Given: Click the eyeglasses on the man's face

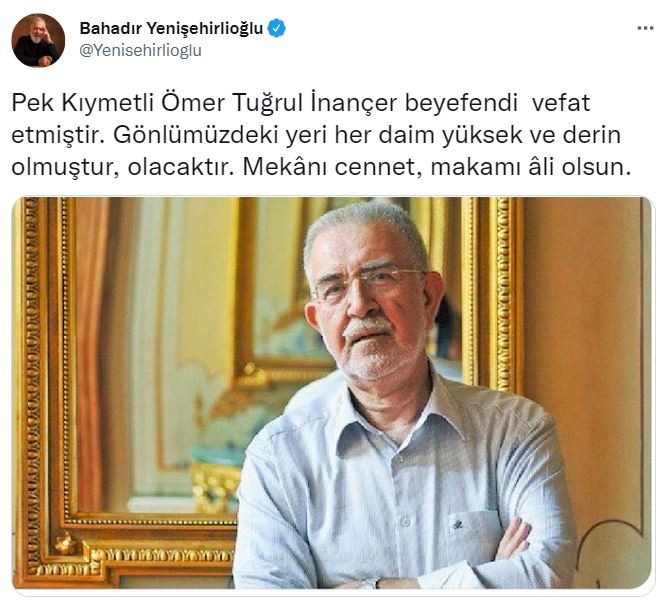Looking at the screenshot, I should coord(371,281).
